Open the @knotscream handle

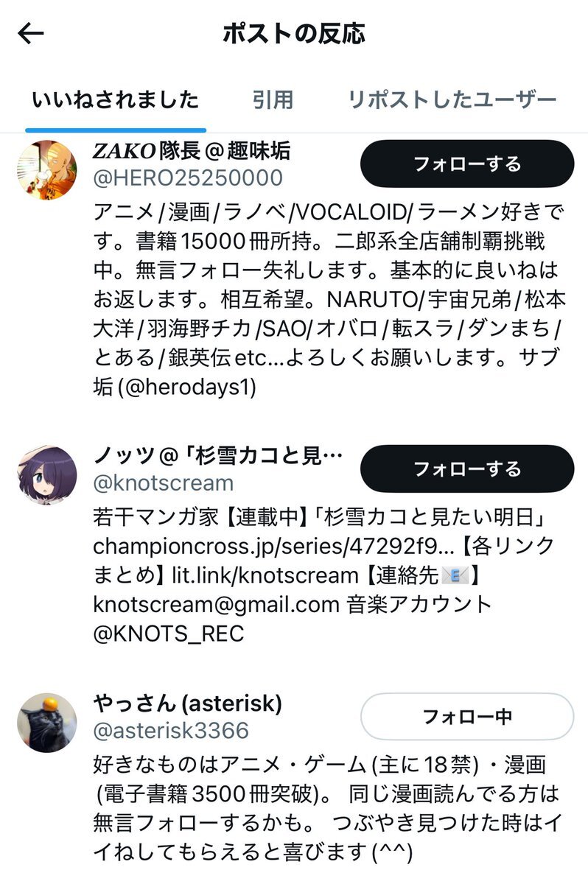pyautogui.click(x=164, y=483)
